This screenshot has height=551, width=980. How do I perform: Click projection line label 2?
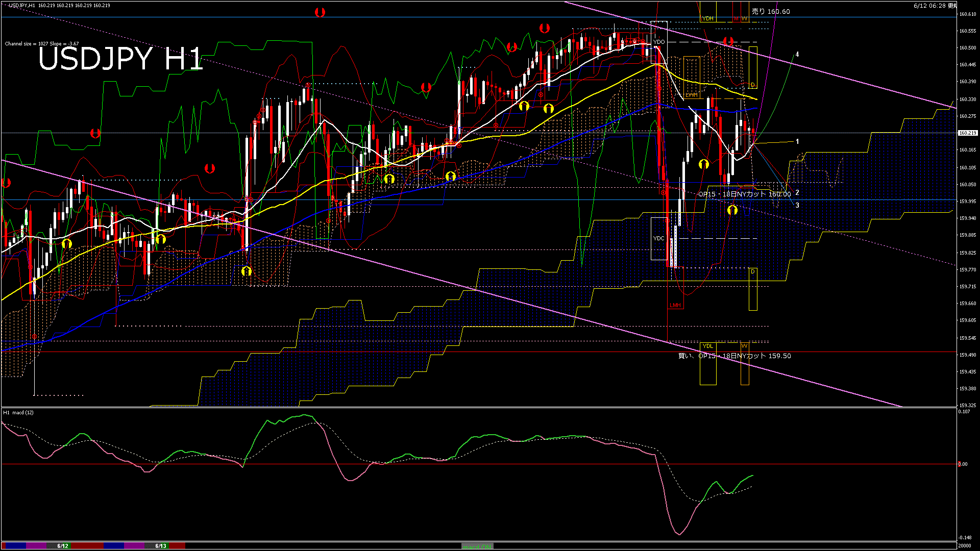pos(797,192)
